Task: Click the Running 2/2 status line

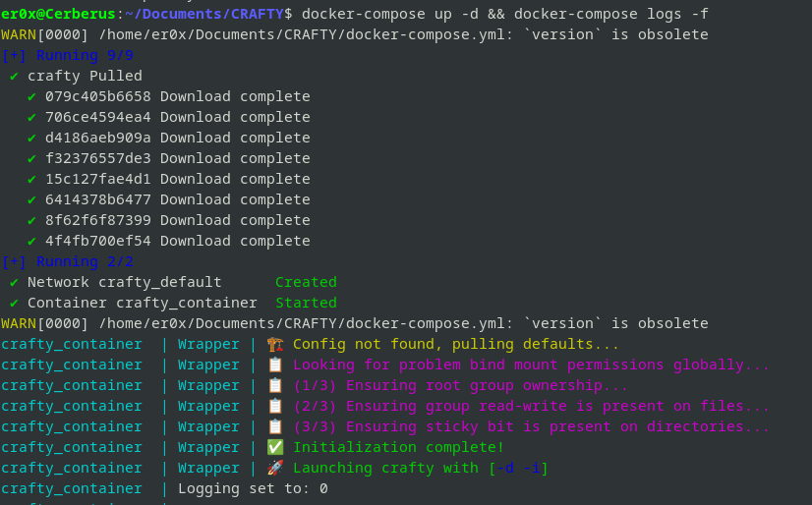Action: (67, 261)
